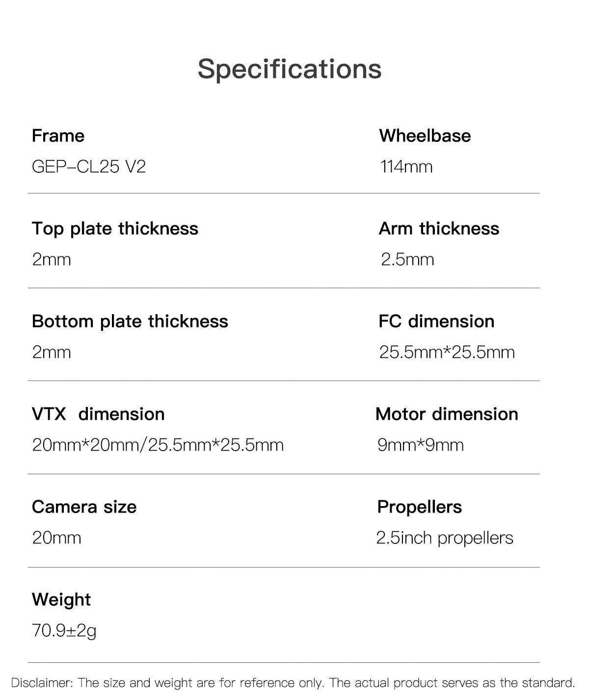Click the 25.5mm*25.5mm FC dimension value
589x700 pixels.
click(447, 352)
